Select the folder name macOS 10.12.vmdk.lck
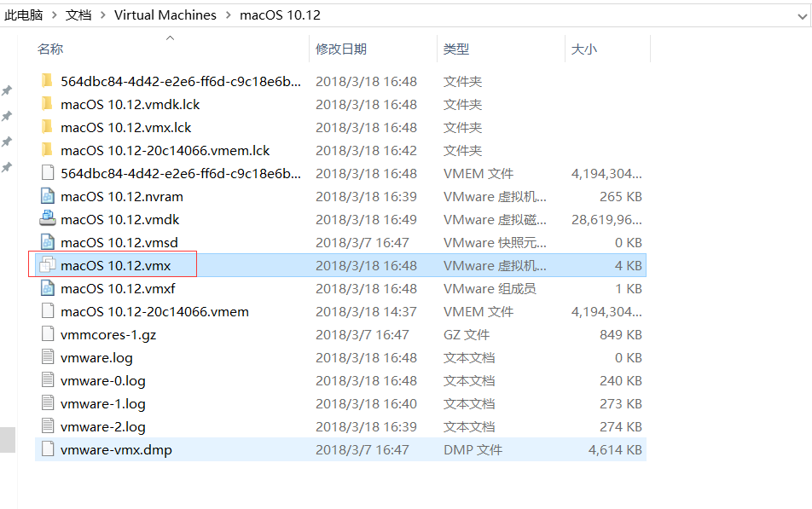812x509 pixels. point(130,105)
